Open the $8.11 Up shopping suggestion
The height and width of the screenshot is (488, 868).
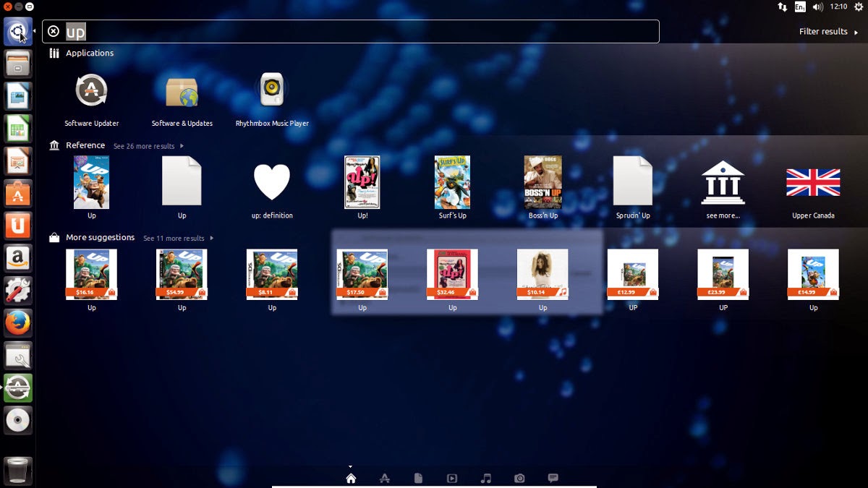point(272,281)
